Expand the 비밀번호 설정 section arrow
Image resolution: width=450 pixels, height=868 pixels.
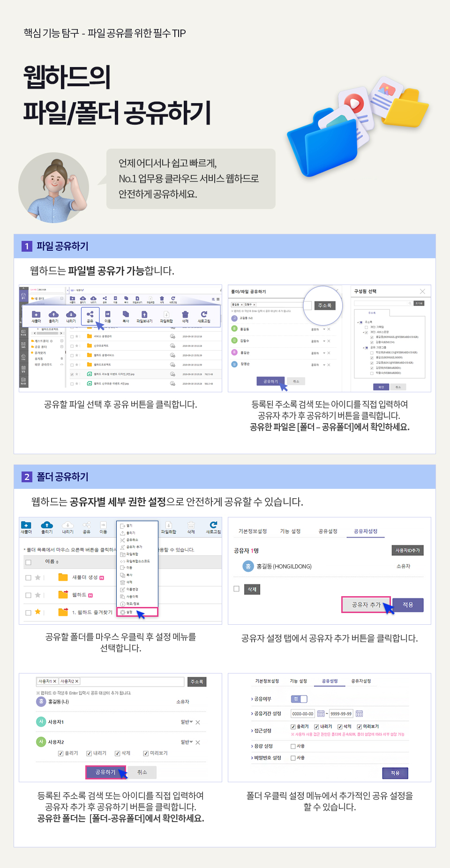pyautogui.click(x=252, y=758)
